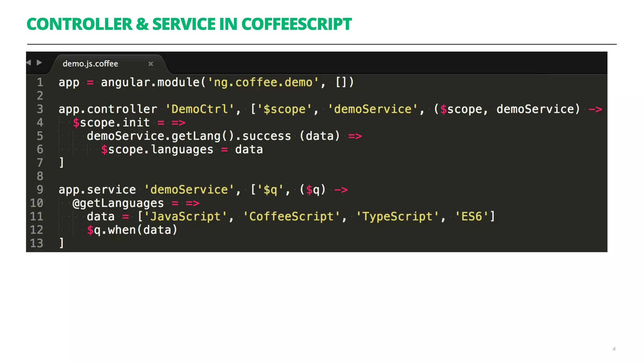
Task: Click the arrow operator ending line 3
Action: tap(595, 109)
